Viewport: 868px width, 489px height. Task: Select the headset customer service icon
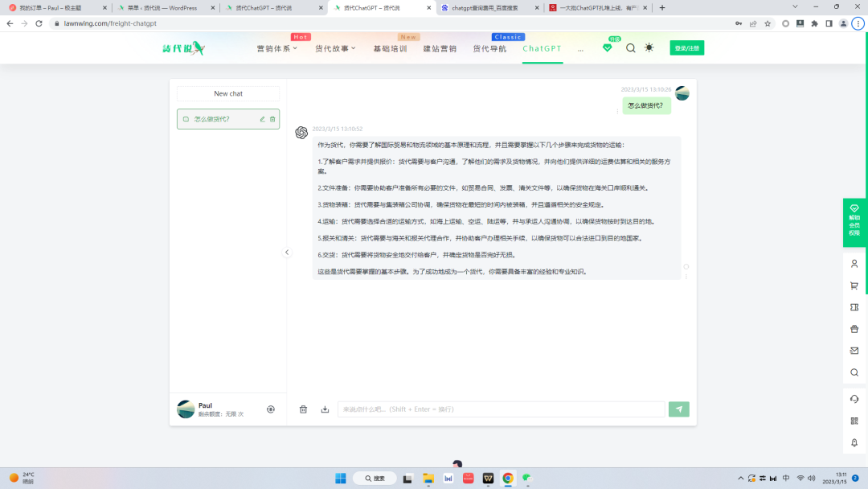click(854, 398)
